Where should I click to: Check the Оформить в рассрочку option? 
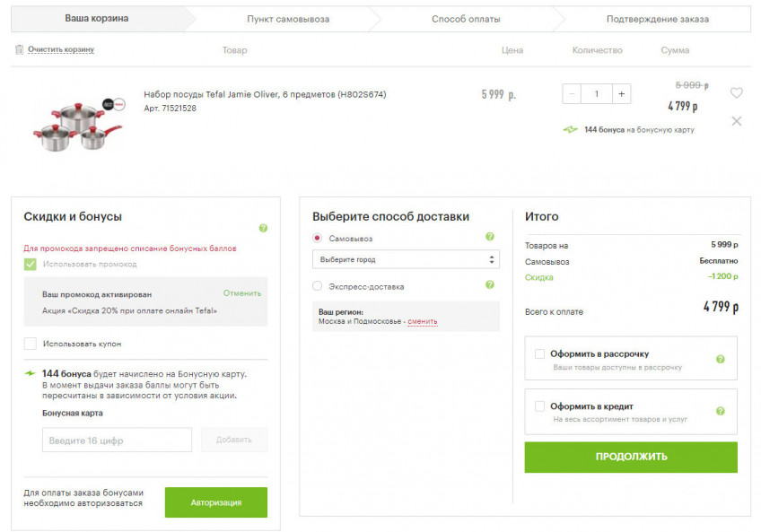[539, 354]
